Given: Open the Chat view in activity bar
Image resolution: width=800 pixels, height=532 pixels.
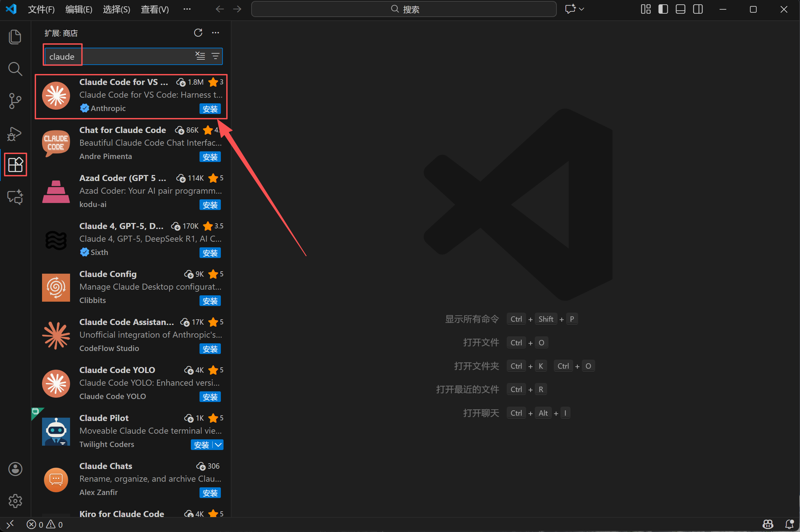Looking at the screenshot, I should tap(15, 197).
